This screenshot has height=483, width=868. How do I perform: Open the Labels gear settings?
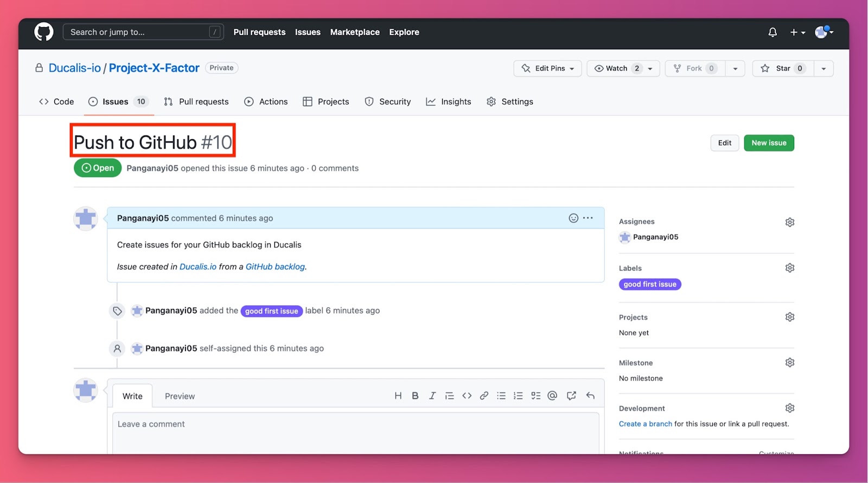pyautogui.click(x=790, y=268)
